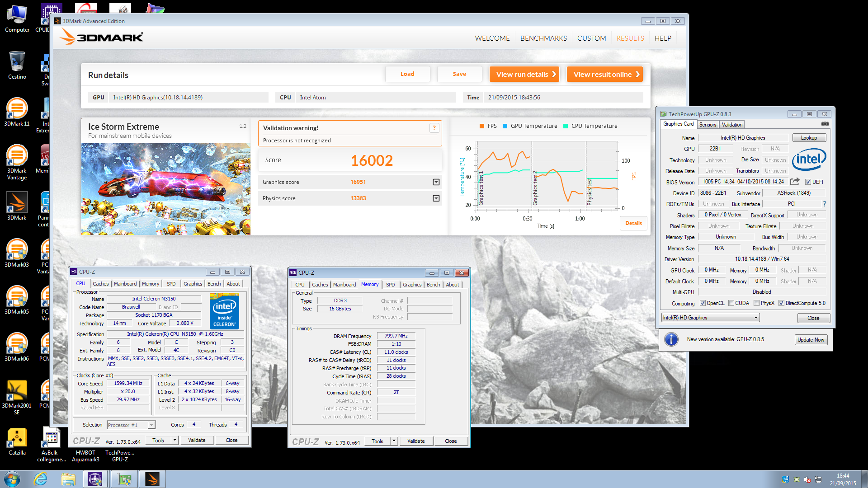
Task: Click the Load button in Run details
Action: [407, 74]
